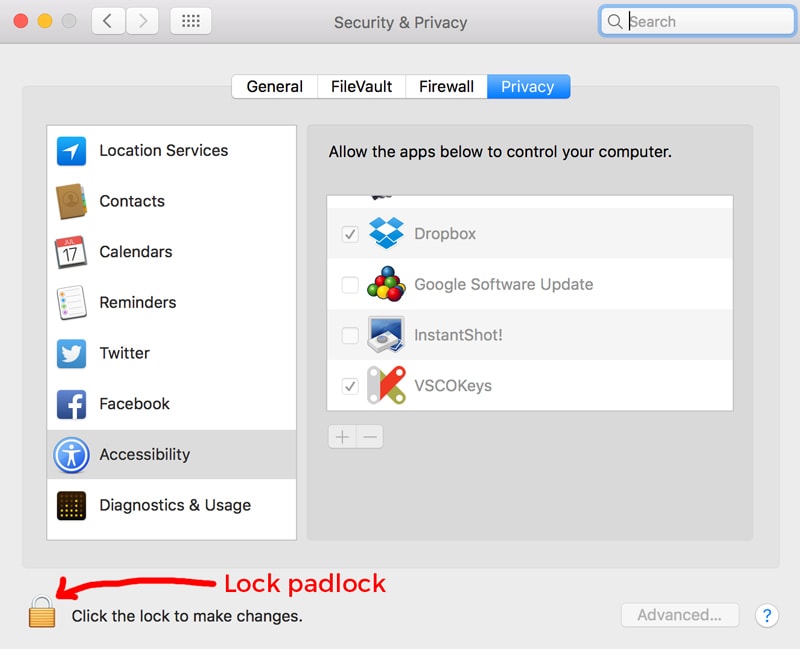
Task: Show all preferences with grid button
Action: (190, 21)
